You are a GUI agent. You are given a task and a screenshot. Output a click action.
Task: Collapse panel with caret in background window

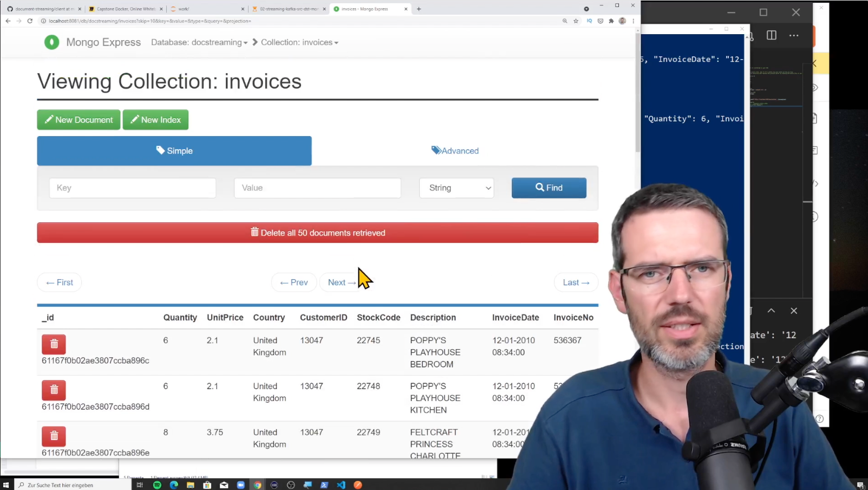point(771,311)
